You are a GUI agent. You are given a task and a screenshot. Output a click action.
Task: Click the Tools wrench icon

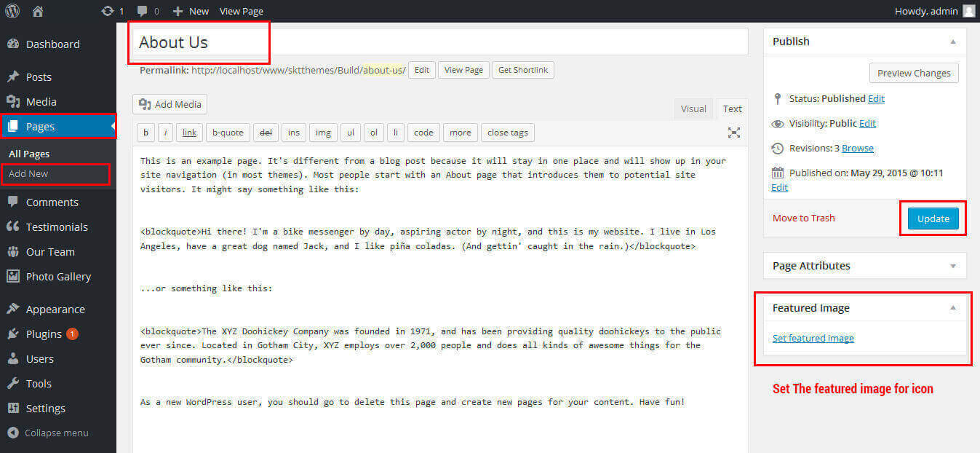click(12, 384)
